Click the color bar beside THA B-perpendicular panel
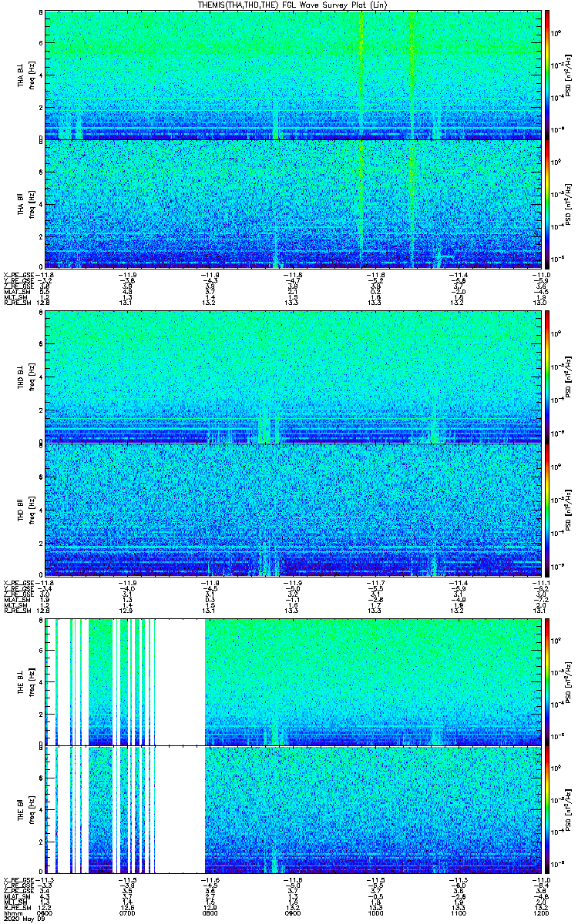 coord(547,75)
